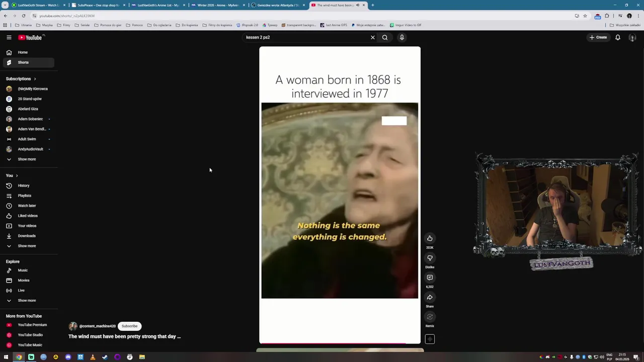Like the Short with thumbs up
This screenshot has height=362, width=644.
(430, 238)
